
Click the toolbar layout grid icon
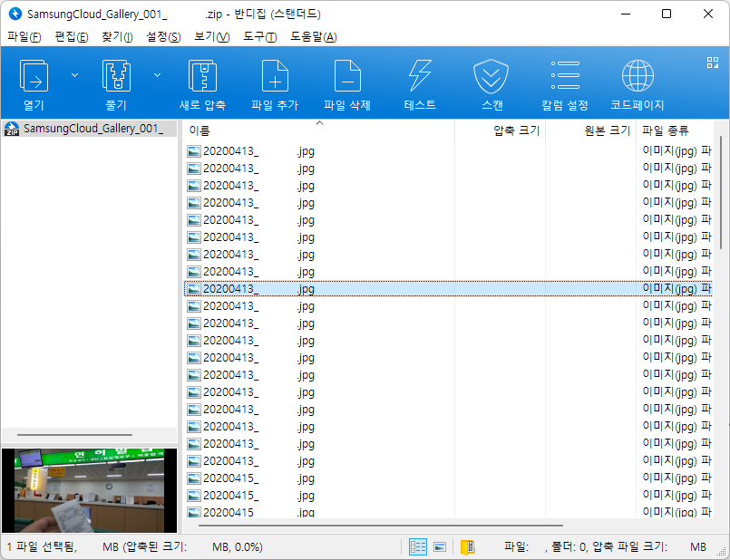click(712, 63)
